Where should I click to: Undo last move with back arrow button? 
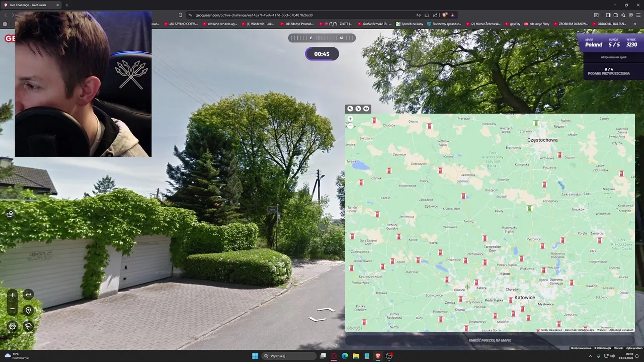(x=28, y=295)
